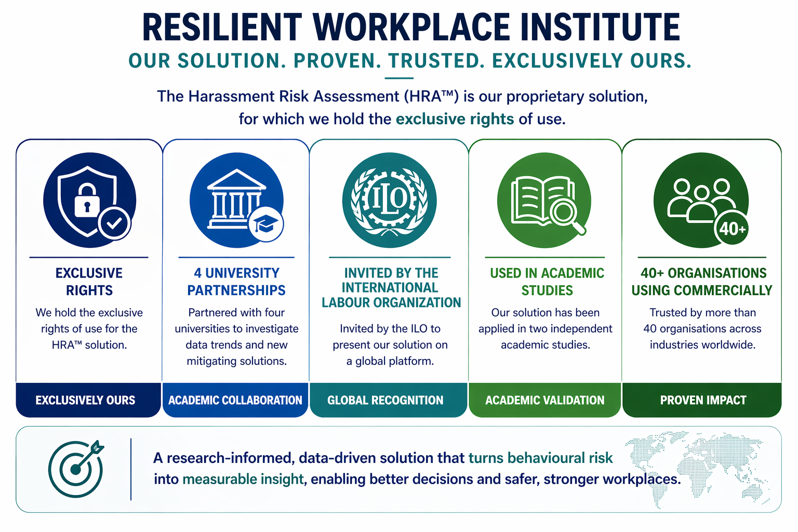Click the PROVEN IMPACT footer banner
The height and width of the screenshot is (532, 798).
pyautogui.click(x=702, y=400)
